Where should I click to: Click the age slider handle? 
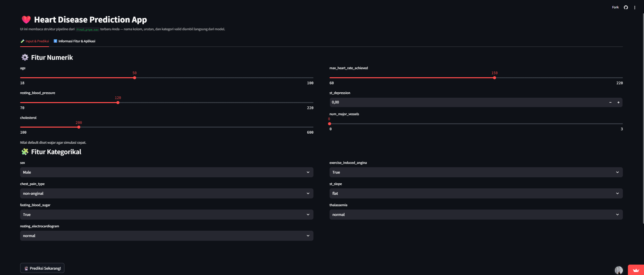(135, 78)
